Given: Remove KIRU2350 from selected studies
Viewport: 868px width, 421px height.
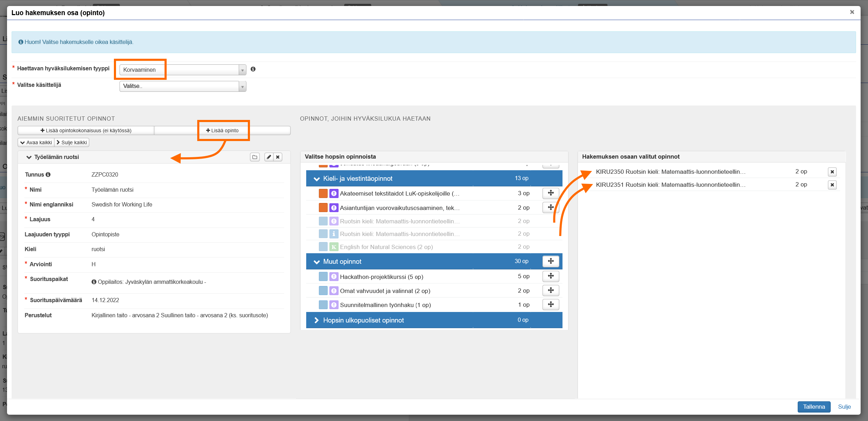Looking at the screenshot, I should (x=832, y=172).
